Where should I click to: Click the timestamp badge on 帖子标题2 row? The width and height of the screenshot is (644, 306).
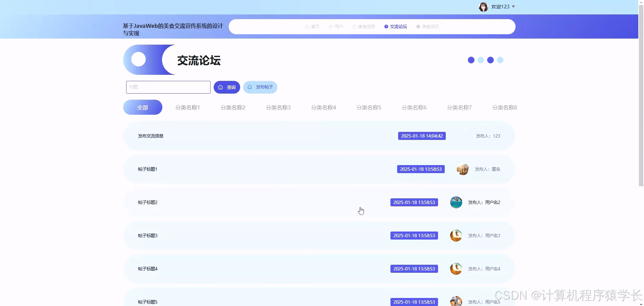pos(414,202)
